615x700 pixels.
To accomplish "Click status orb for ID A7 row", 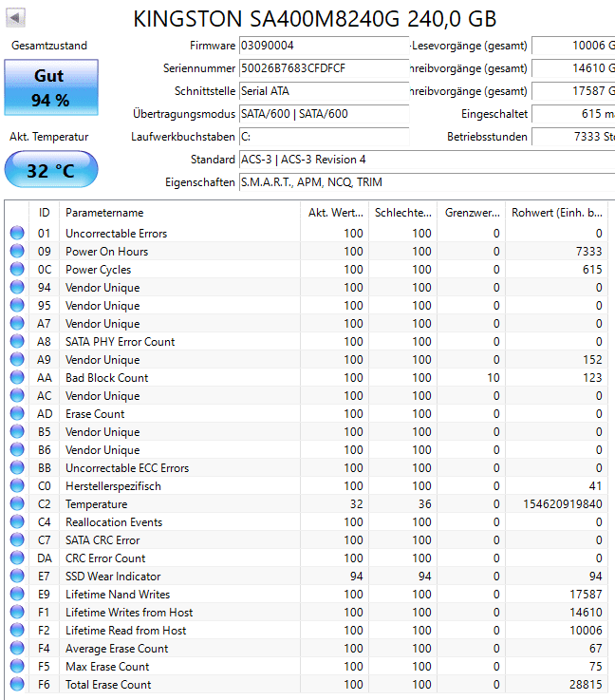I will coord(17,323).
